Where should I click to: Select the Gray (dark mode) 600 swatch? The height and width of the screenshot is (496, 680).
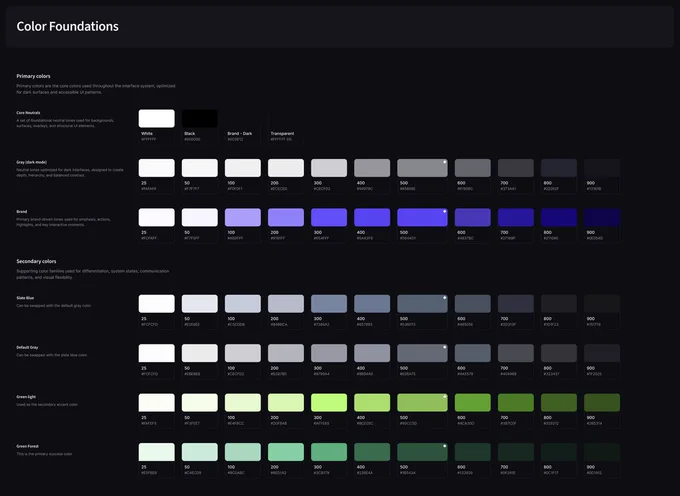pyautogui.click(x=473, y=168)
